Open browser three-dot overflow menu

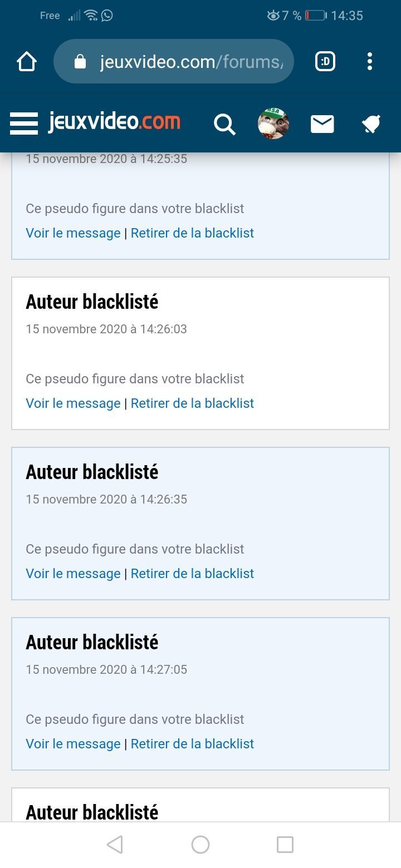click(370, 62)
